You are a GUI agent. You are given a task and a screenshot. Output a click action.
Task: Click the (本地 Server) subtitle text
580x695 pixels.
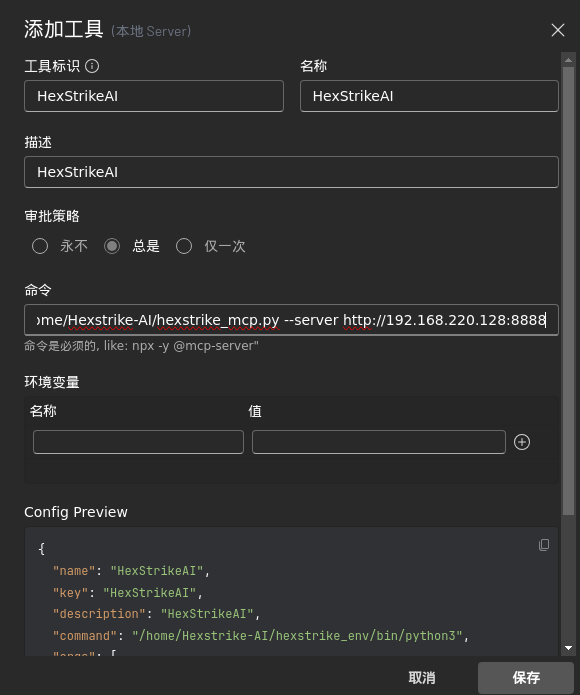point(151,31)
